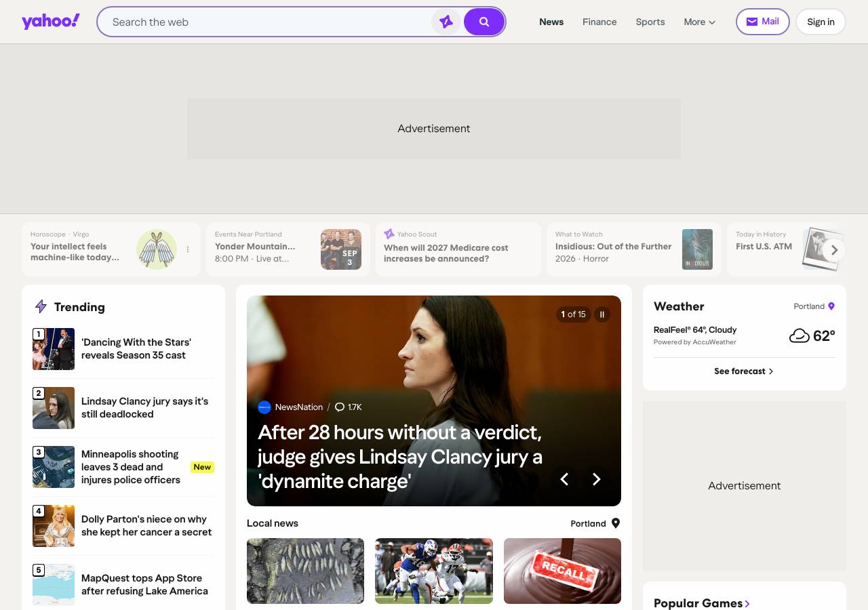Read Dolly Parton's niece cancer story
Screen dimensions: 868x610
pos(146,526)
